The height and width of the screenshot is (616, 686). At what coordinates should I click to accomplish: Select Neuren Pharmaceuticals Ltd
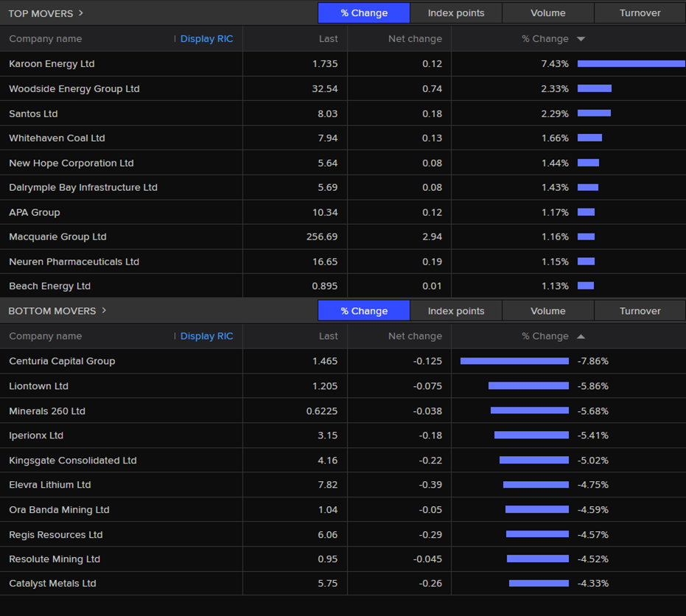(74, 262)
